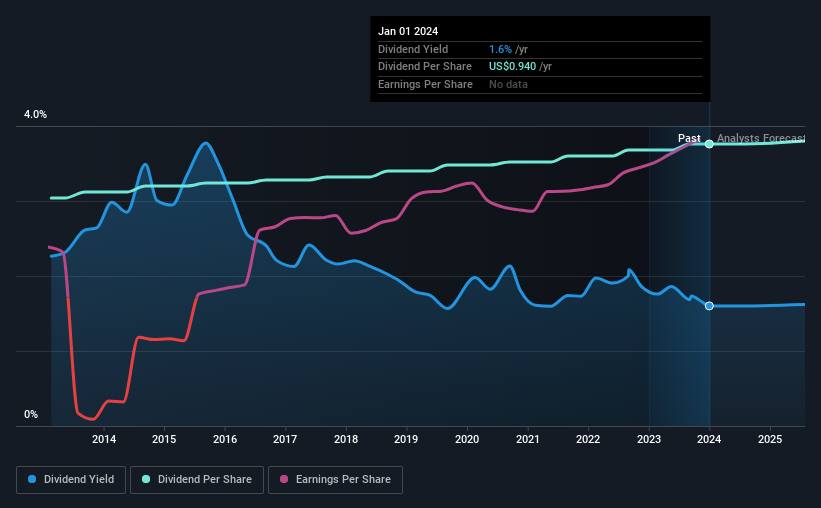The image size is (821, 508).
Task: Click the 2021 x-axis label
Action: (x=527, y=439)
